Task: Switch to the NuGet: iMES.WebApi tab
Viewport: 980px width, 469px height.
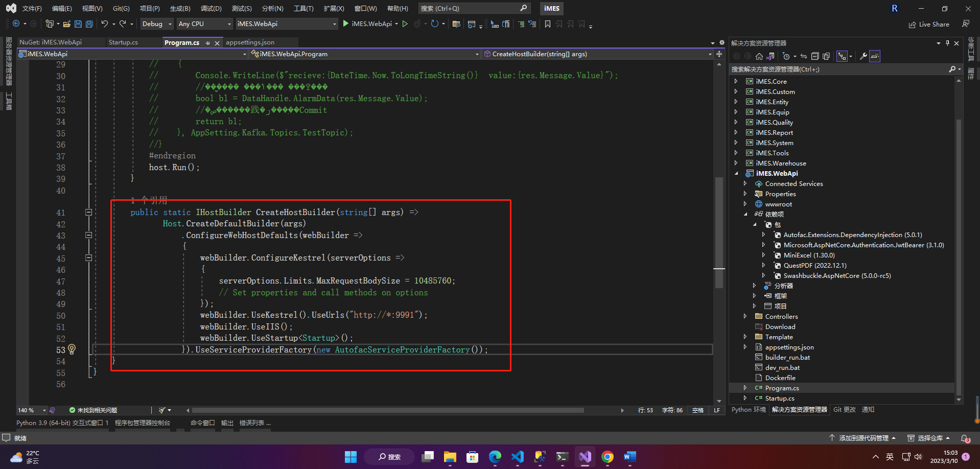Action: point(51,42)
